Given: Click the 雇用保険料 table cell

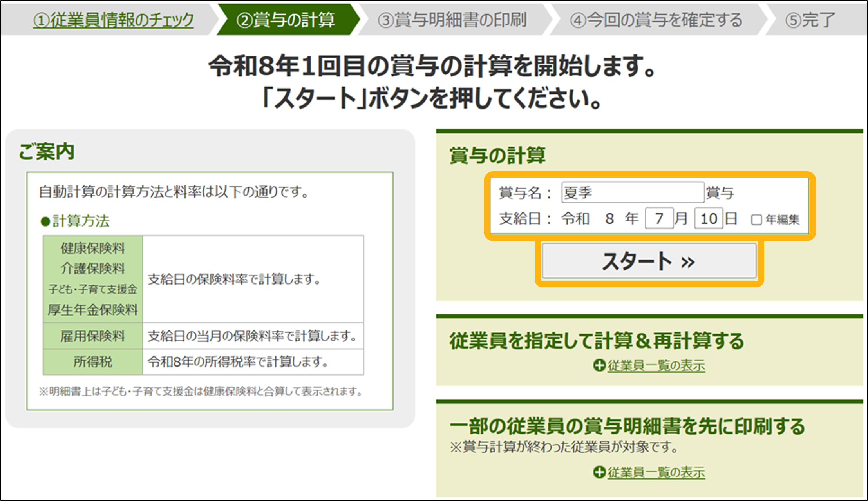Looking at the screenshot, I should tap(93, 336).
